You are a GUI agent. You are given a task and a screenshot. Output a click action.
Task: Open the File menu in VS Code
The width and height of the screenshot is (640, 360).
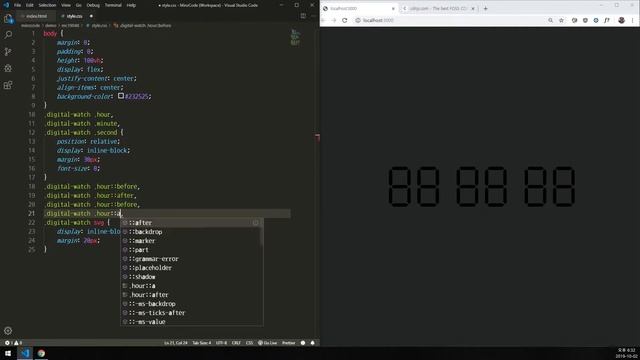[18, 5]
